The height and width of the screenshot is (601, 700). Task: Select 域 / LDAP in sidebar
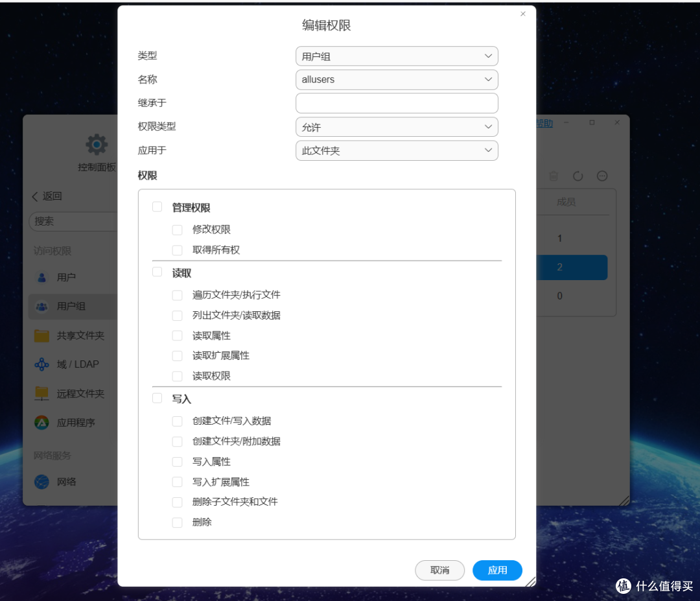tap(78, 364)
